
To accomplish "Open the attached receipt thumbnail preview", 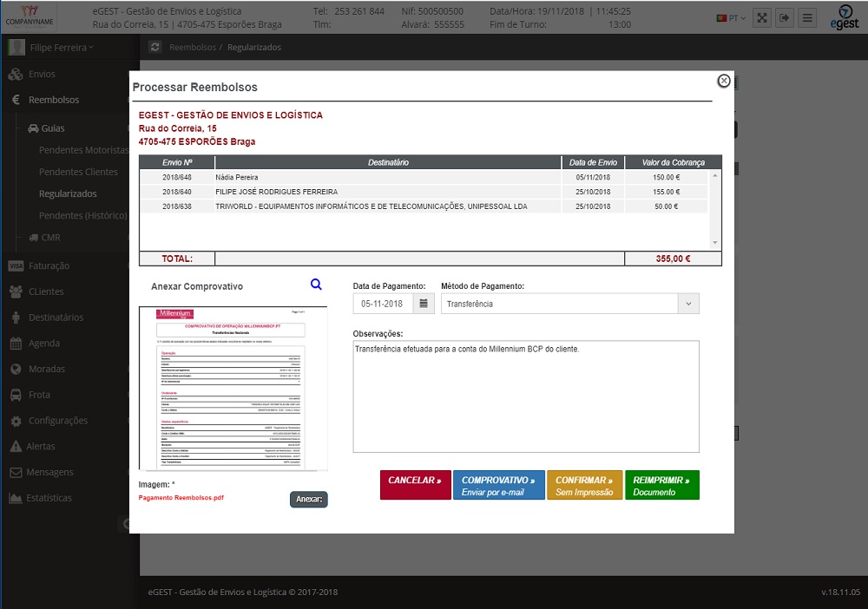I will [x=233, y=388].
